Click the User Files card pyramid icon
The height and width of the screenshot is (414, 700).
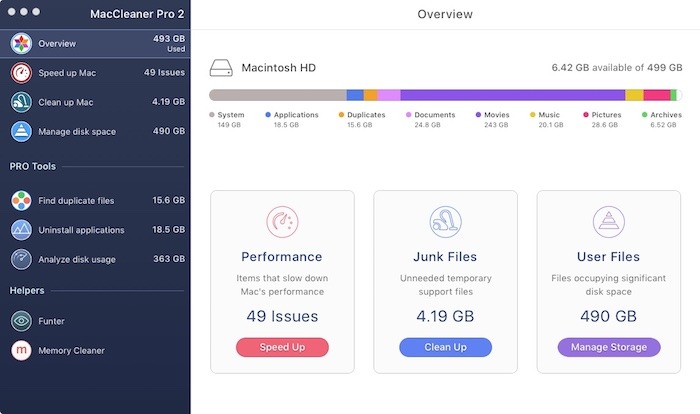click(609, 222)
